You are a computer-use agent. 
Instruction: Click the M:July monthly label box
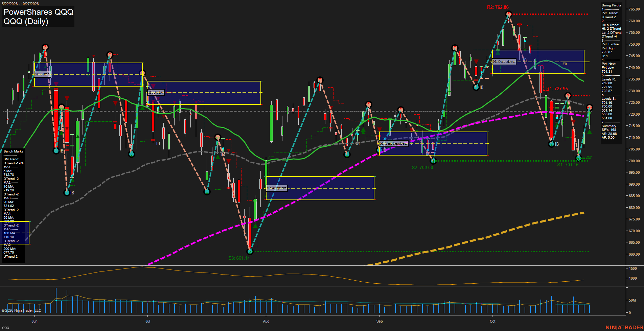(156, 92)
